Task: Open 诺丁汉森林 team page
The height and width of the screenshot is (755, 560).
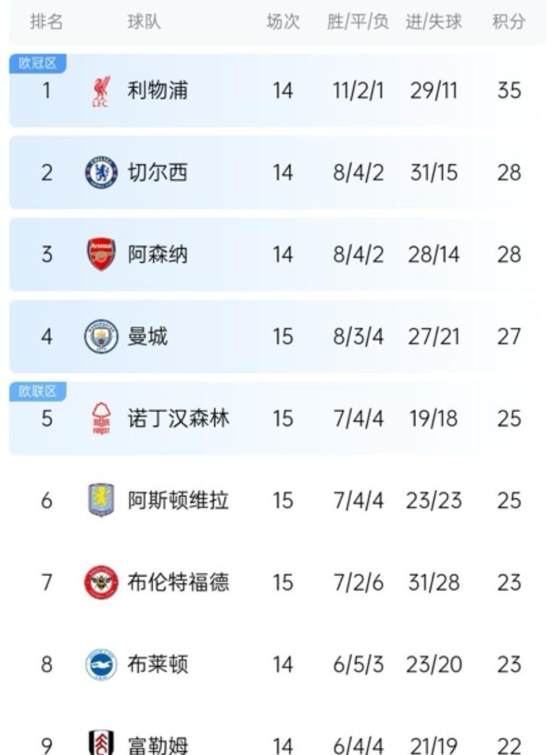Action: click(178, 419)
